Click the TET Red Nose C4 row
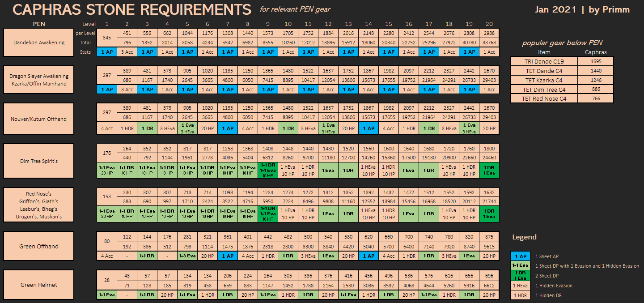This screenshot has height=303, width=644. (x=562, y=98)
